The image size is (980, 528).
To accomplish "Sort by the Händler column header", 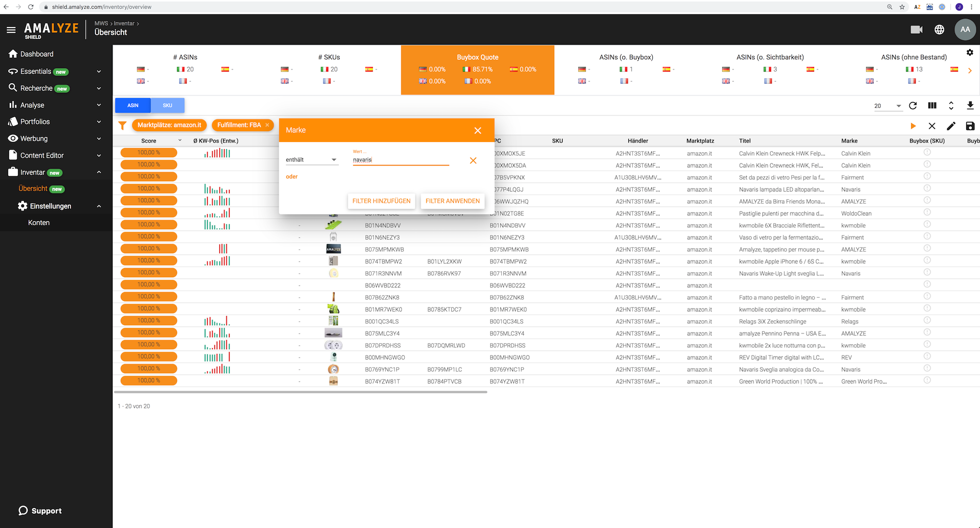I will (x=638, y=141).
